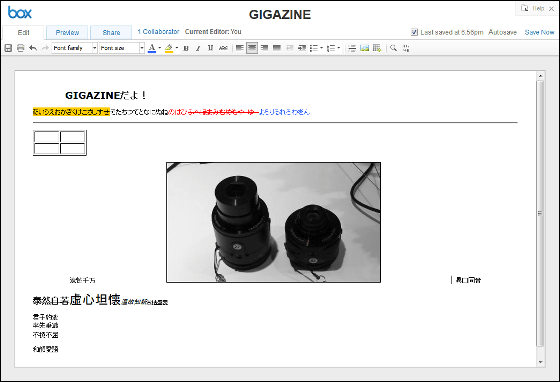Switch to the Preview tab
560x382 pixels.
pyautogui.click(x=67, y=32)
